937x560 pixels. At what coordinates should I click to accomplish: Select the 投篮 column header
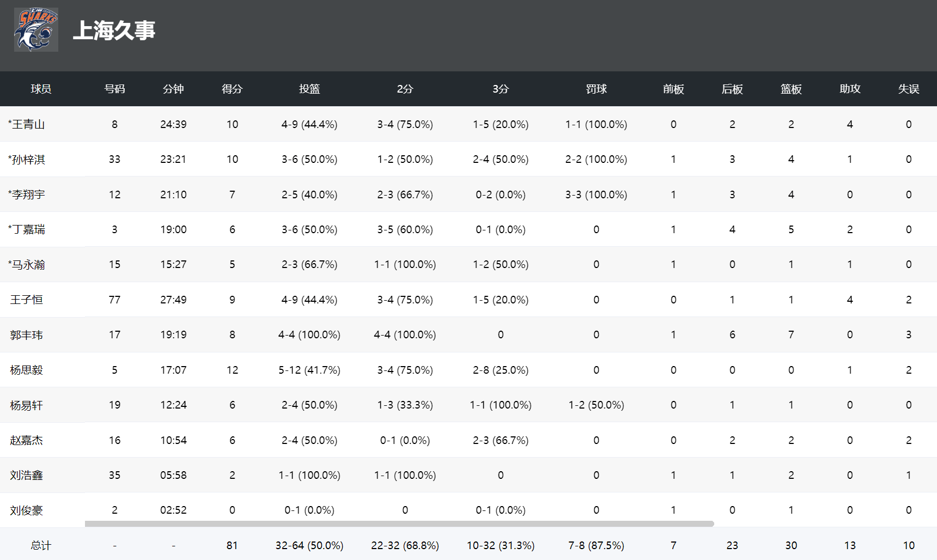pyautogui.click(x=309, y=89)
